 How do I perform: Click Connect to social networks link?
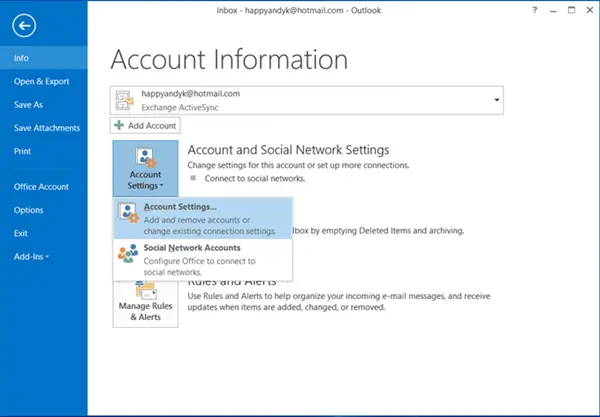pos(254,179)
